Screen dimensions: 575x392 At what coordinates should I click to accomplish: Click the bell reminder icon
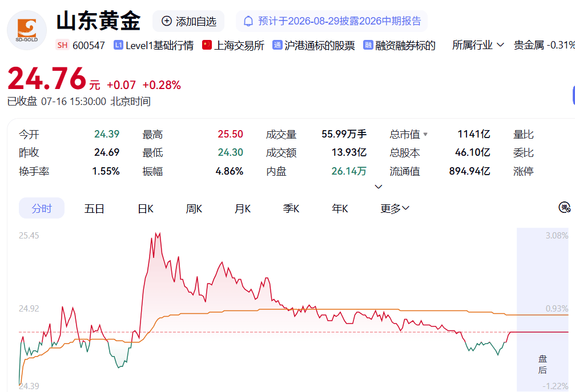pos(248,21)
